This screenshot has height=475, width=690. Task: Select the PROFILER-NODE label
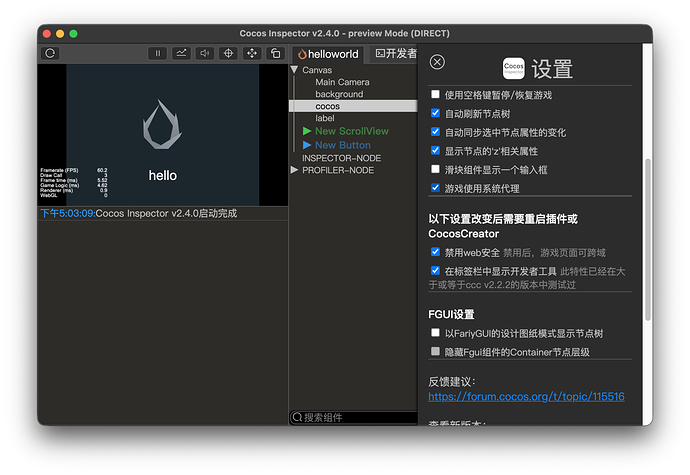coord(338,170)
